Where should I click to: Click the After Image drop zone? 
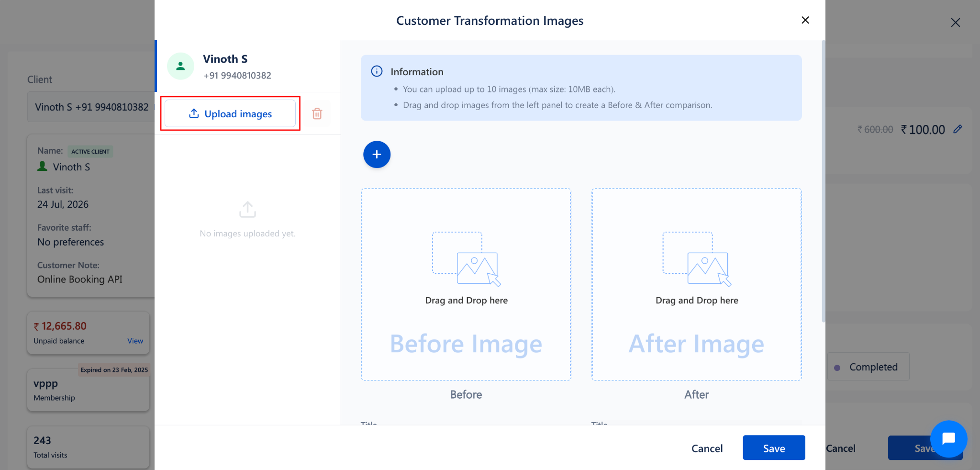696,284
